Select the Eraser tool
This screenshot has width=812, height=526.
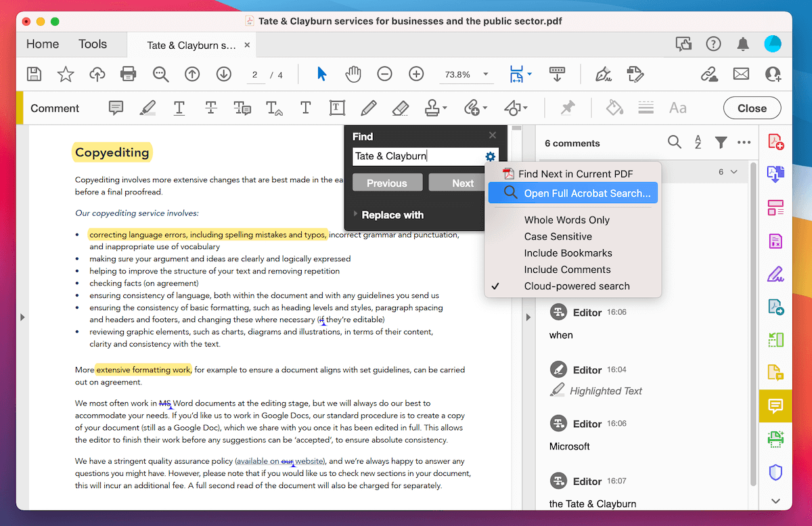coord(400,108)
